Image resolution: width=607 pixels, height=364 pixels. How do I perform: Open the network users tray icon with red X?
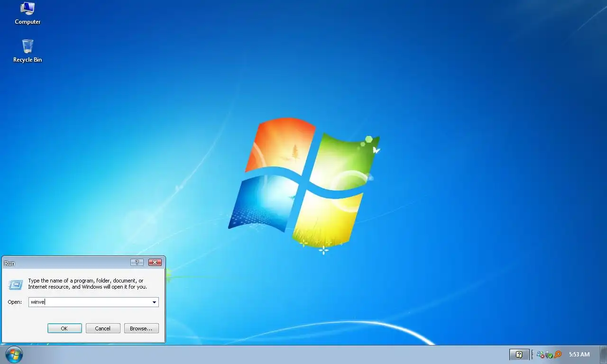541,355
